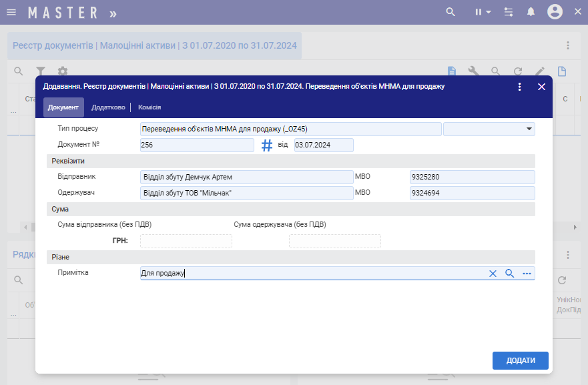The image size is (588, 385).
Task: Click the top bar search icon
Action: 451,12
